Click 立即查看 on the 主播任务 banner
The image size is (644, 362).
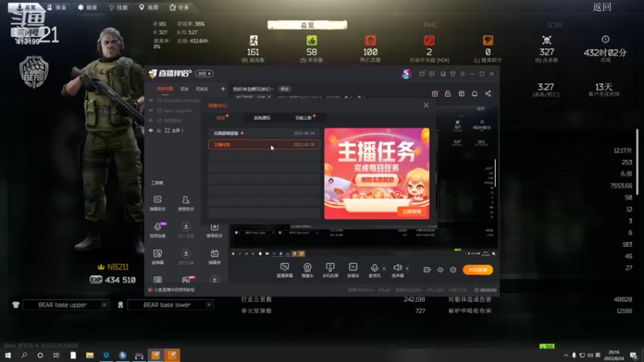pyautogui.click(x=412, y=212)
